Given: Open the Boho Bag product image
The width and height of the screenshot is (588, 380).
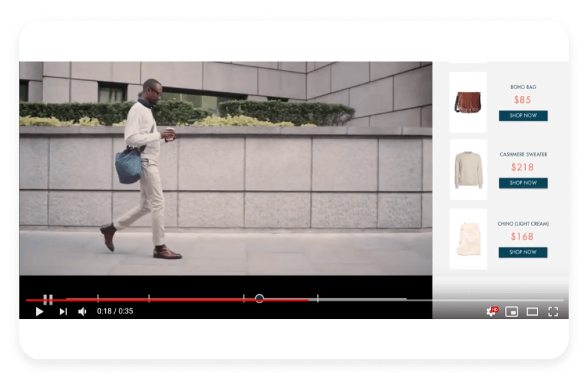Looking at the screenshot, I should [468, 102].
